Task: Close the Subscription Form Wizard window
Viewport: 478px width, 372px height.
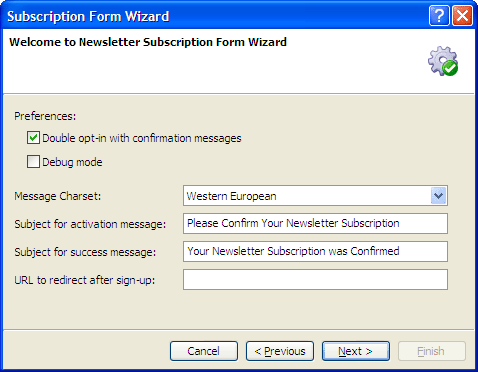Action: coord(462,15)
